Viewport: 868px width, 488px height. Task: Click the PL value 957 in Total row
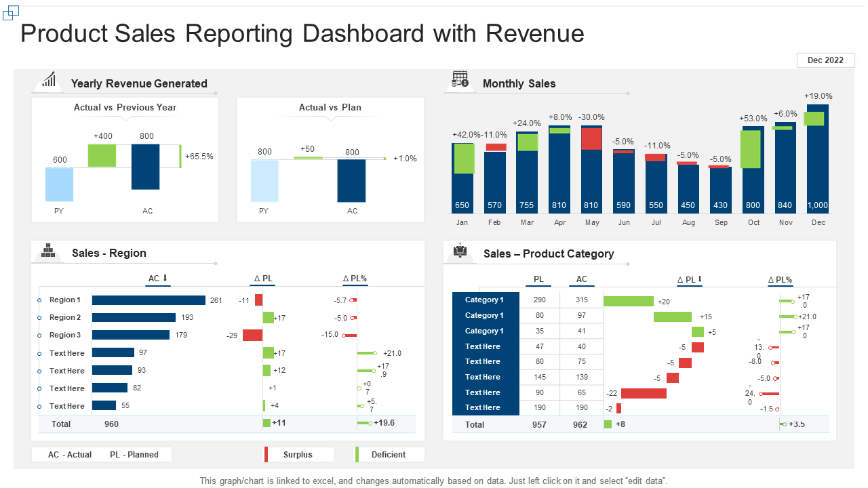539,425
